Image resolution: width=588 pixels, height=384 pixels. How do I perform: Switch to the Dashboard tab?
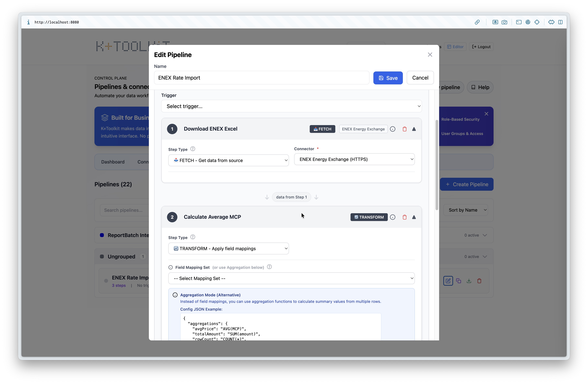(x=113, y=162)
